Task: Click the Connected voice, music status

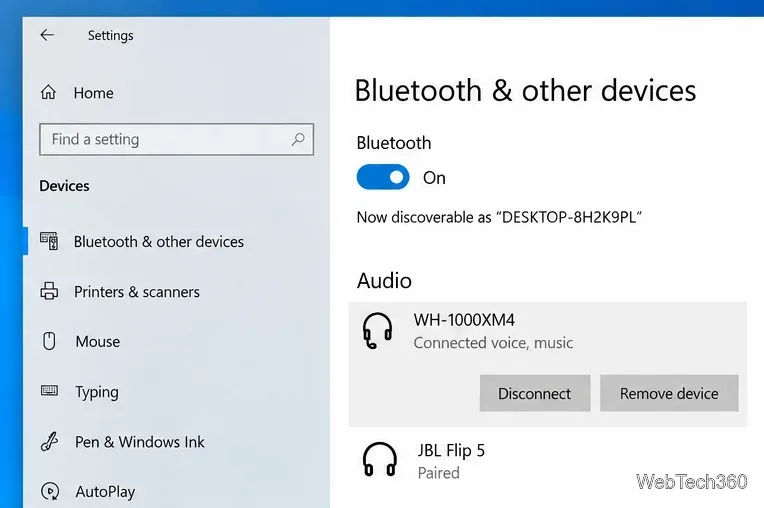Action: (493, 343)
